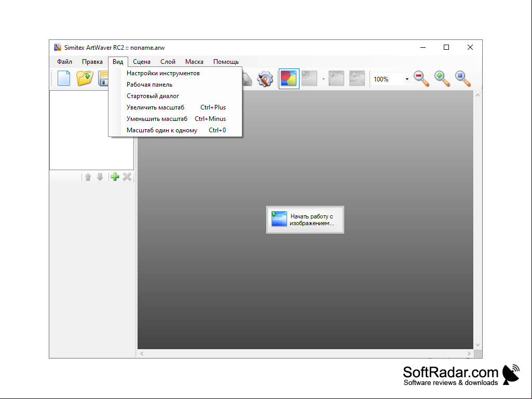
Task: Open the Сцена menu
Action: 142,62
